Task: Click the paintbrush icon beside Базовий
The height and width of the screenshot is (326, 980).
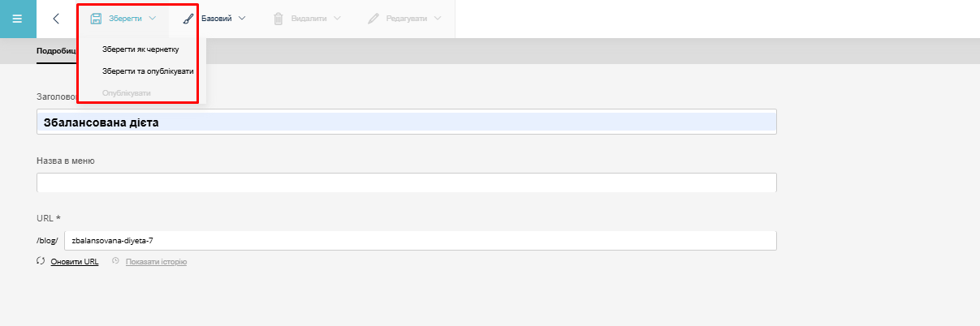Action: click(188, 19)
